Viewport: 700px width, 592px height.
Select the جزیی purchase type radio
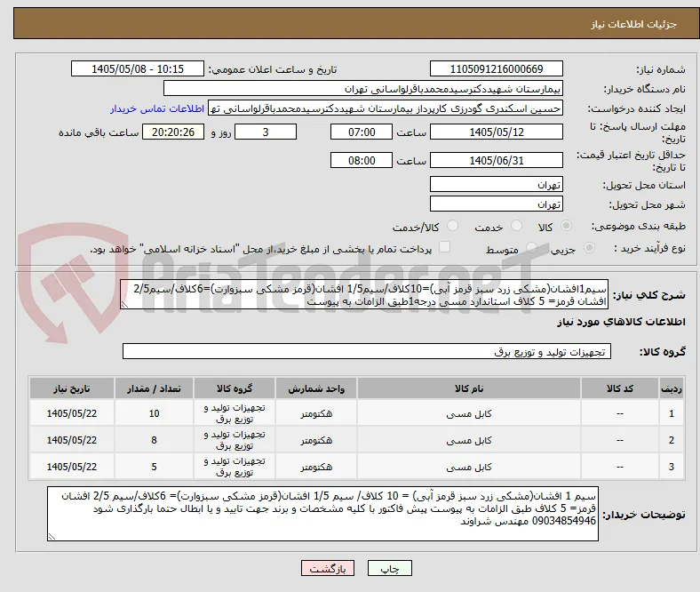589,247
